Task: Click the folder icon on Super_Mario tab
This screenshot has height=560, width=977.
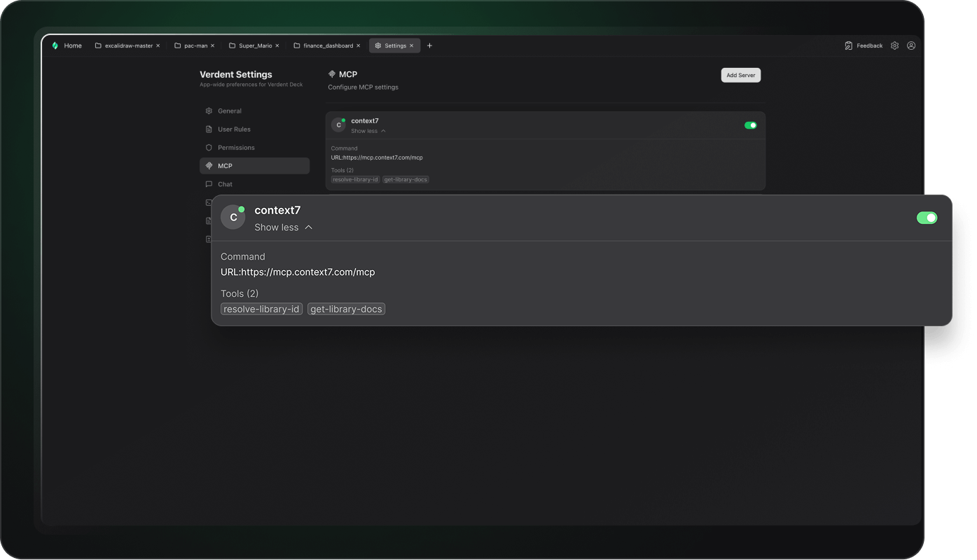Action: pos(233,45)
